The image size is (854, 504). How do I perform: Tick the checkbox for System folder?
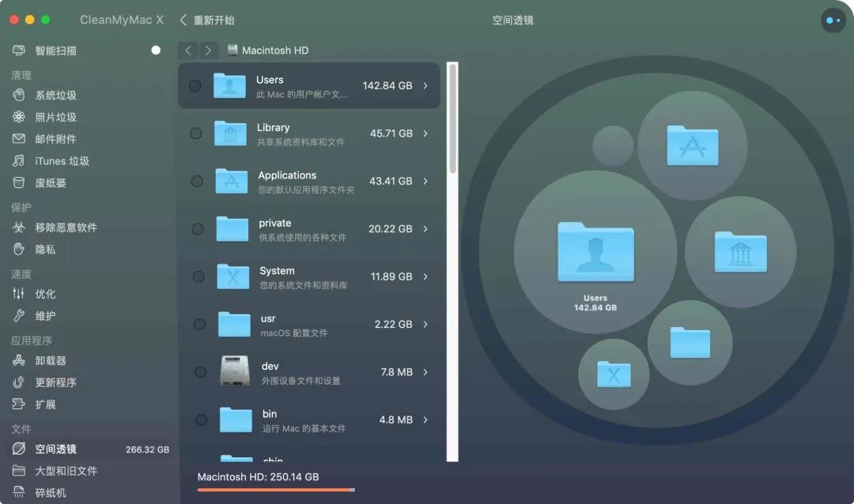click(198, 276)
